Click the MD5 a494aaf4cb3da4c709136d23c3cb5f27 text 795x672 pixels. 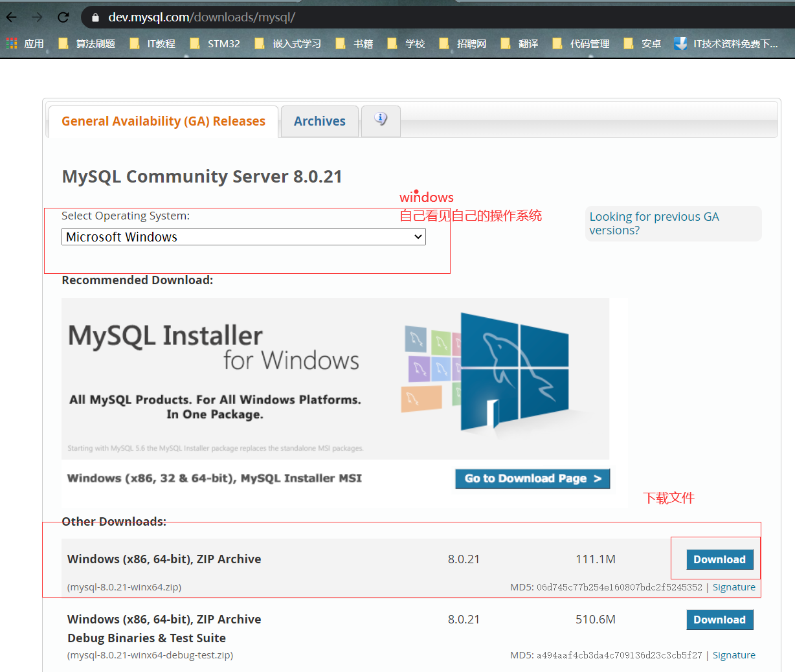[x=606, y=655]
